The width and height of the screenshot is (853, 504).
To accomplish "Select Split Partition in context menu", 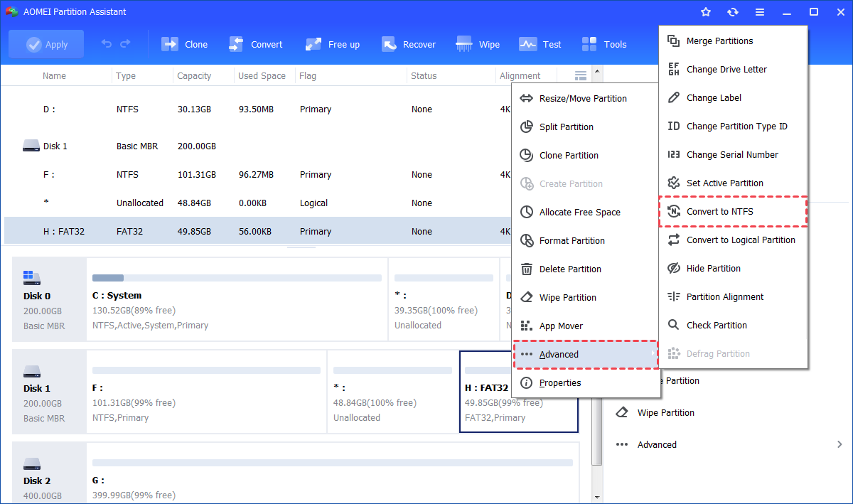I will [x=585, y=127].
